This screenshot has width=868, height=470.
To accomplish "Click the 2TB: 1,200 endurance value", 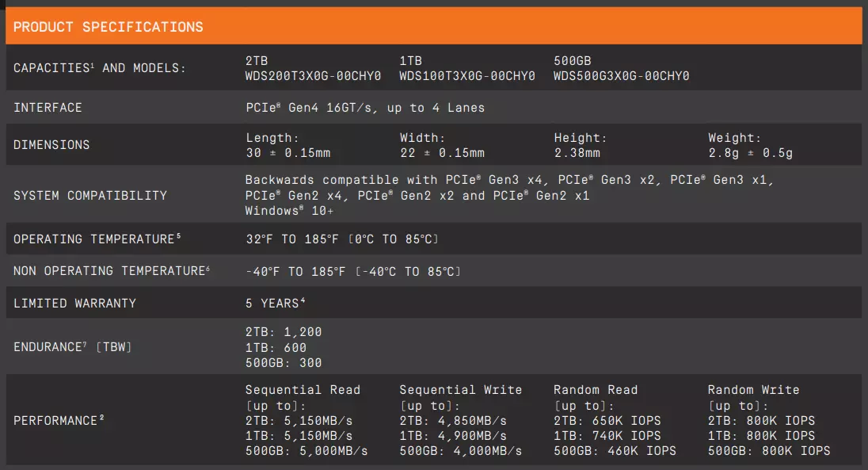I will click(284, 332).
